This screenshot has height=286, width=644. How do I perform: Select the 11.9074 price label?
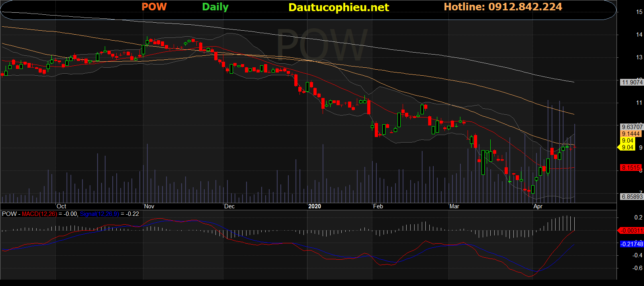pos(632,82)
